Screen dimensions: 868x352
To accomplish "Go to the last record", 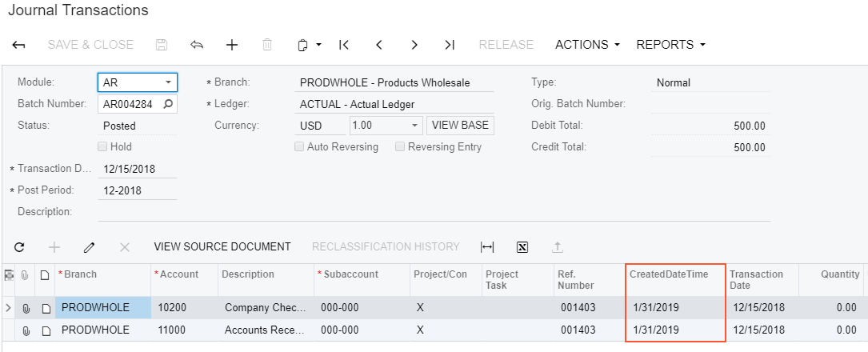I will (x=450, y=45).
